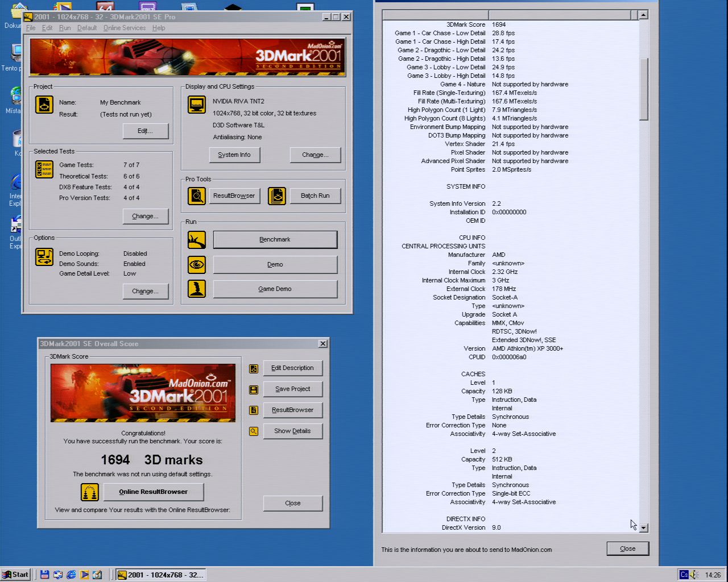Click the details list scroll-up arrow
This screenshot has height=582, width=728.
pos(644,15)
